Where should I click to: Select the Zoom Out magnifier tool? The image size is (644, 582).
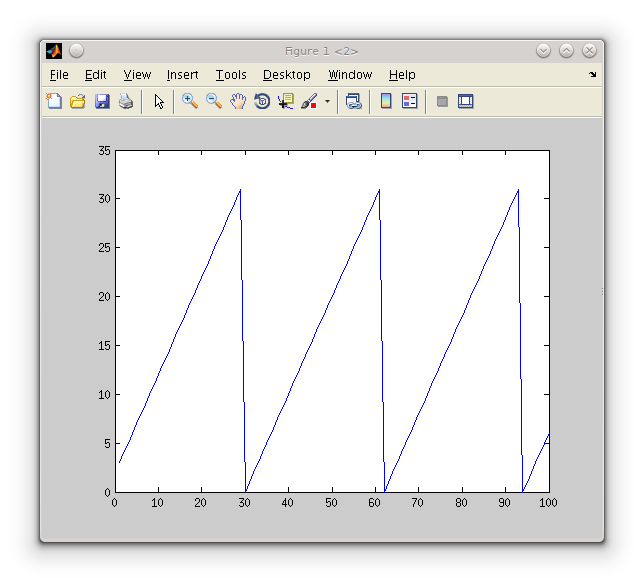[x=214, y=101]
